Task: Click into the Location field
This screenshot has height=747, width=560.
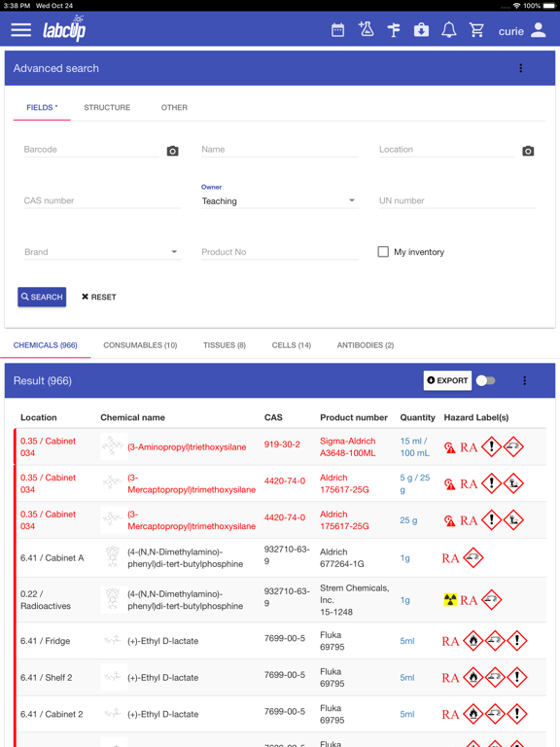Action: (446, 150)
